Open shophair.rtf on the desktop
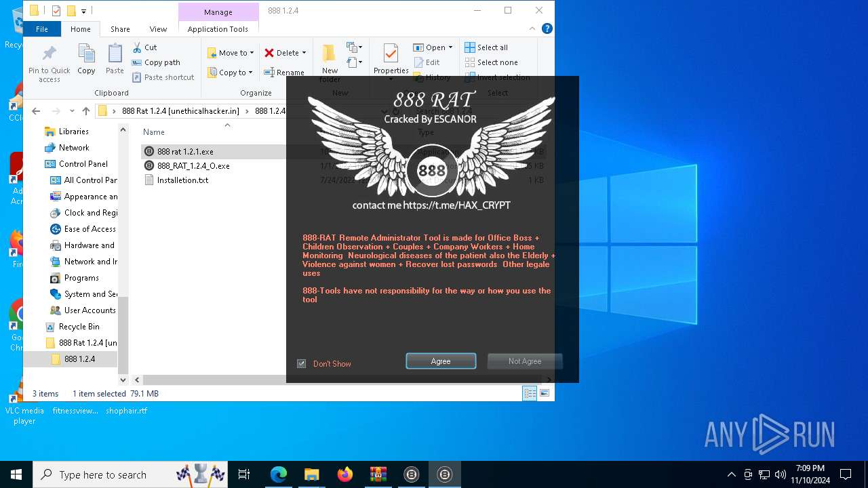This screenshot has width=868, height=488. [126, 411]
